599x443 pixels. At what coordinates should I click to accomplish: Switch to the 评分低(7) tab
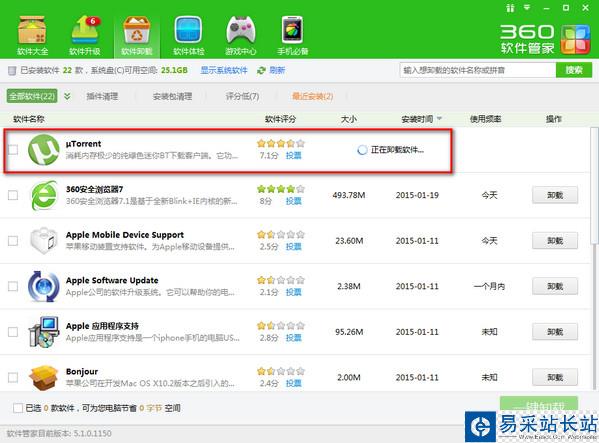(x=243, y=96)
